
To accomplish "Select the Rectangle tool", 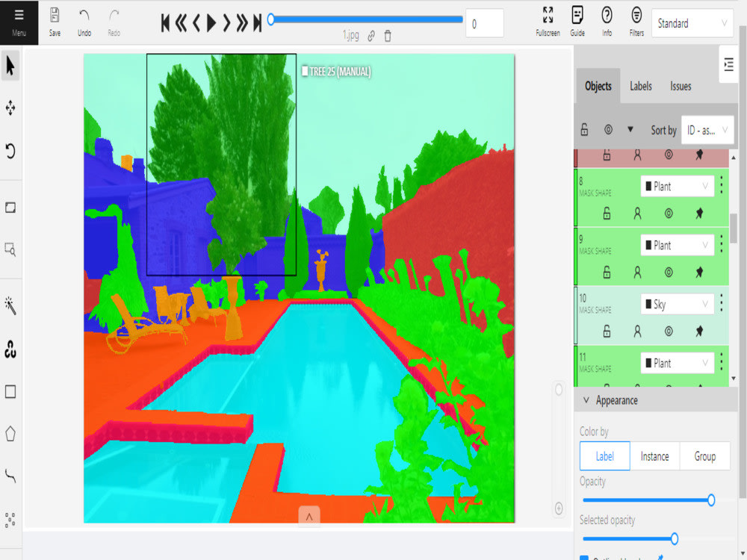I will (10, 392).
